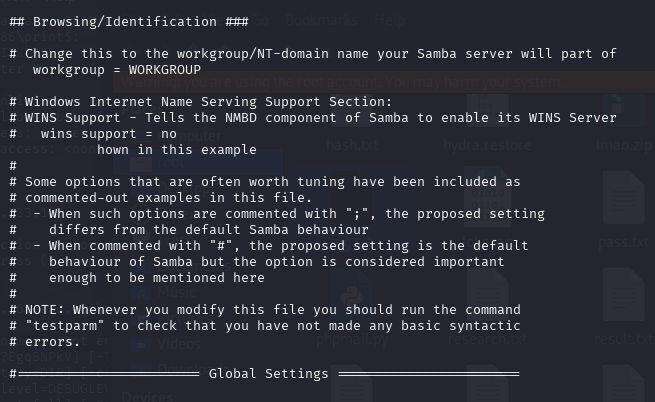Open the Go menu
Image resolution: width=655 pixels, height=402 pixels.
click(x=261, y=20)
